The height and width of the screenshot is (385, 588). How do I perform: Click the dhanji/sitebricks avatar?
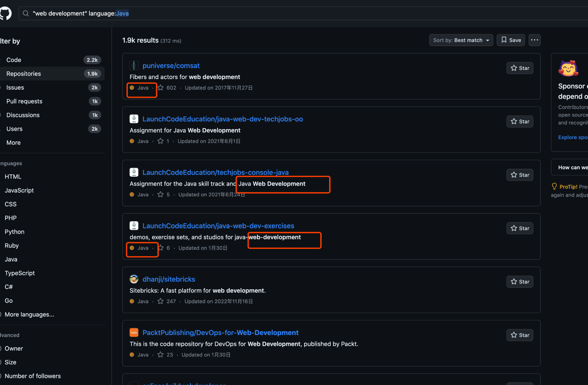[x=134, y=279]
